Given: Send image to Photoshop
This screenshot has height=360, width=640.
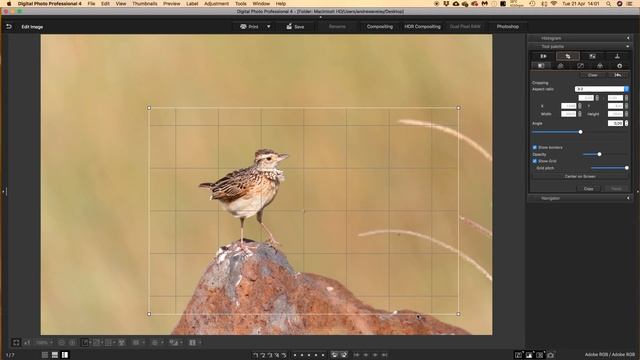Looking at the screenshot, I should pyautogui.click(x=508, y=27).
